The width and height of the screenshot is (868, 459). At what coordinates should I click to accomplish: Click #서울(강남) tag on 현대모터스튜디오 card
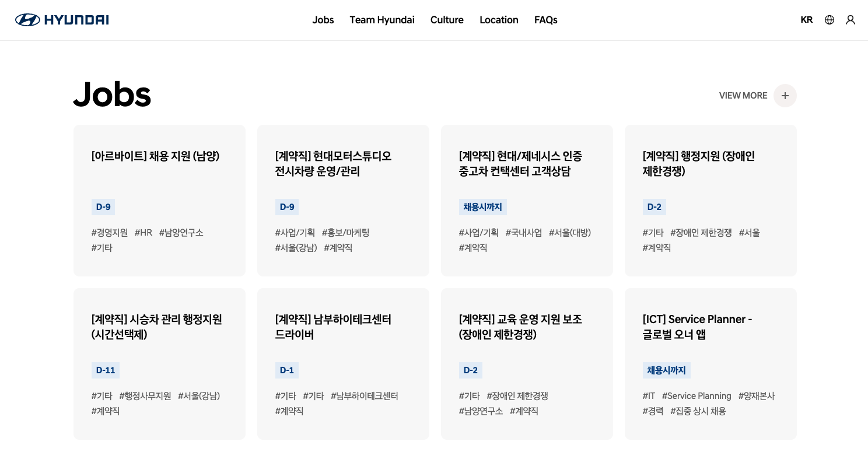pyautogui.click(x=296, y=248)
